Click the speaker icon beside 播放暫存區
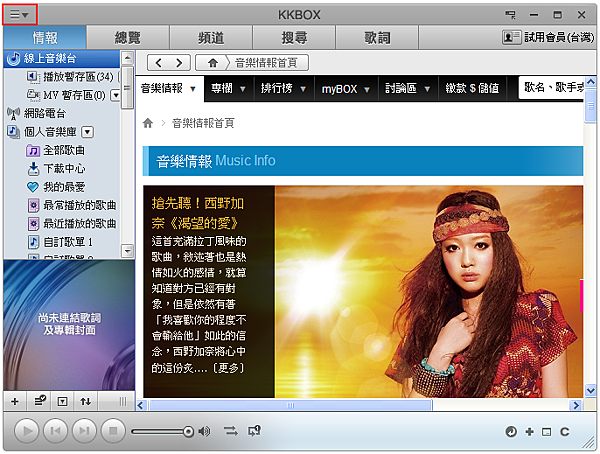 pos(33,77)
